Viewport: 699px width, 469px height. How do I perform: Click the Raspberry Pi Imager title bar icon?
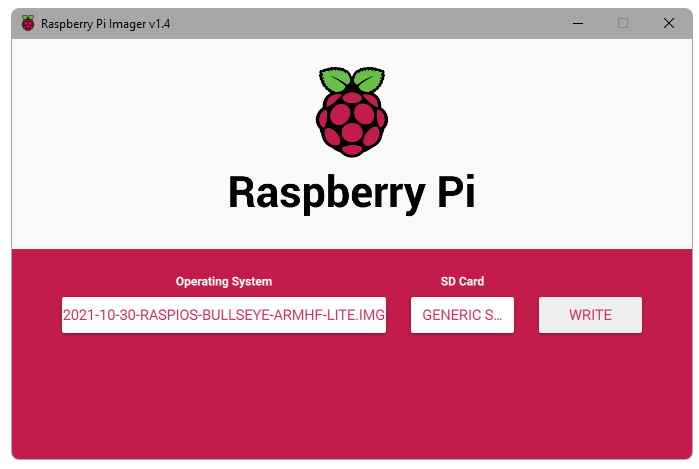[28, 23]
